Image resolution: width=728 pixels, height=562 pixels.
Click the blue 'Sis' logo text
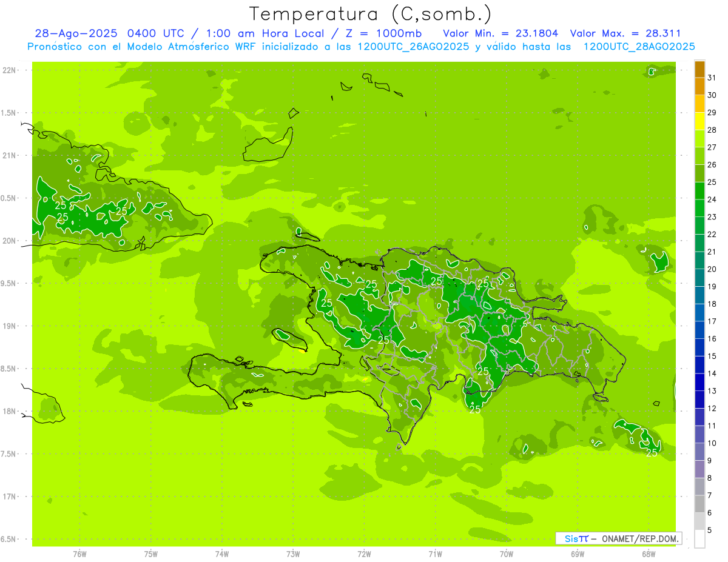571,538
